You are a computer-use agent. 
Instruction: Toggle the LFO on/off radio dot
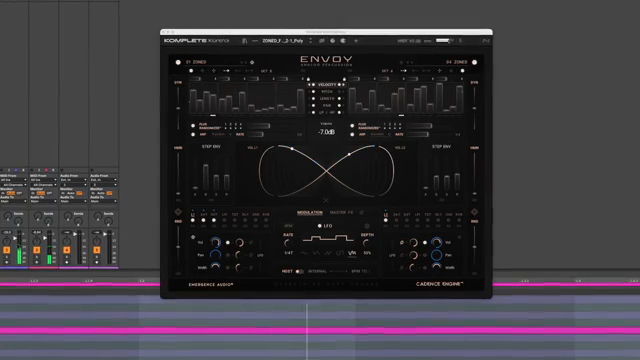click(x=320, y=226)
